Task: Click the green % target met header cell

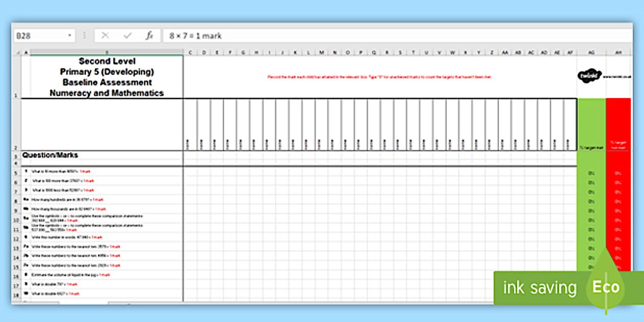Action: point(591,125)
